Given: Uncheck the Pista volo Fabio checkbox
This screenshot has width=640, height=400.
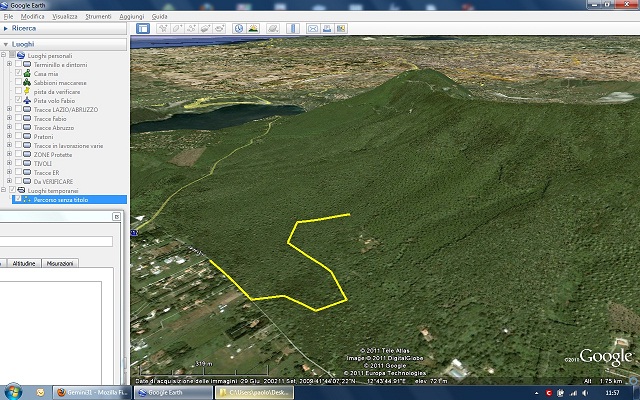Looking at the screenshot, I should point(18,100).
